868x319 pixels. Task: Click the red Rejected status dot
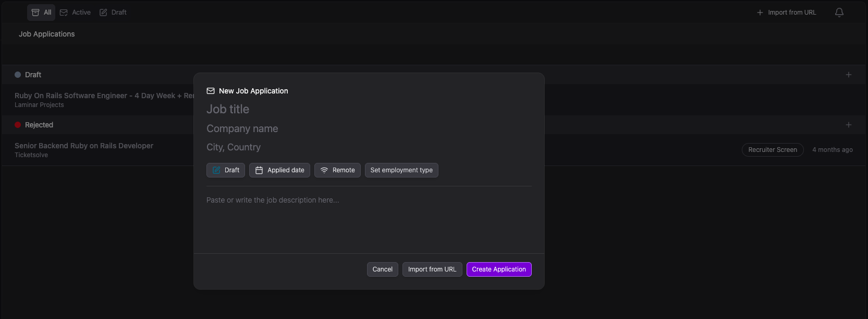tap(18, 125)
